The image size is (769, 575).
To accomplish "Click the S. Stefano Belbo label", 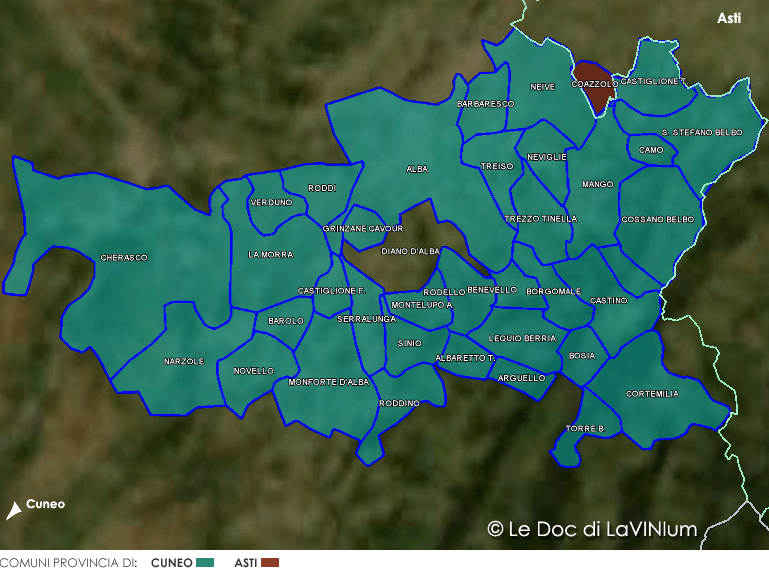I will 702,132.
